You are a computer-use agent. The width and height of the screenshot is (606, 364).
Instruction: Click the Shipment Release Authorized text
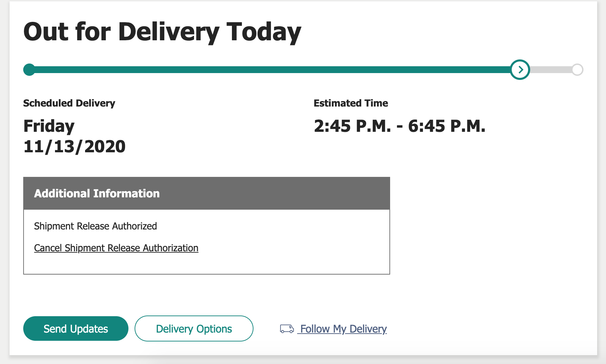tap(95, 226)
